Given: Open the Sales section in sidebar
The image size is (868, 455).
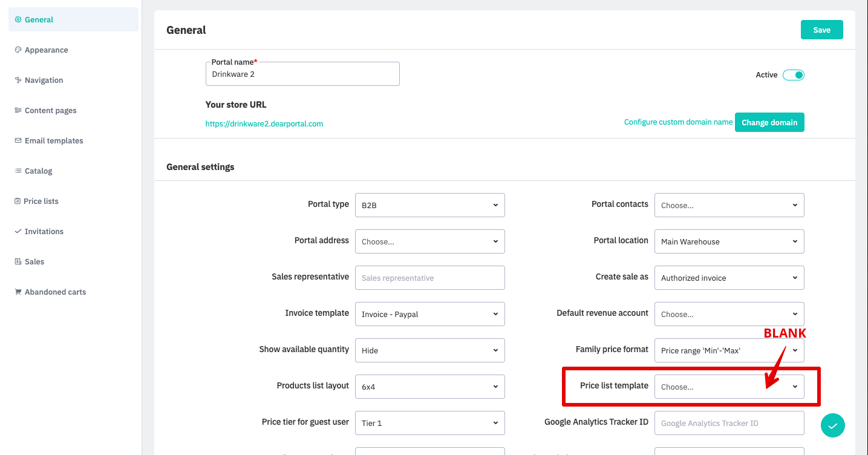Looking at the screenshot, I should pos(34,261).
